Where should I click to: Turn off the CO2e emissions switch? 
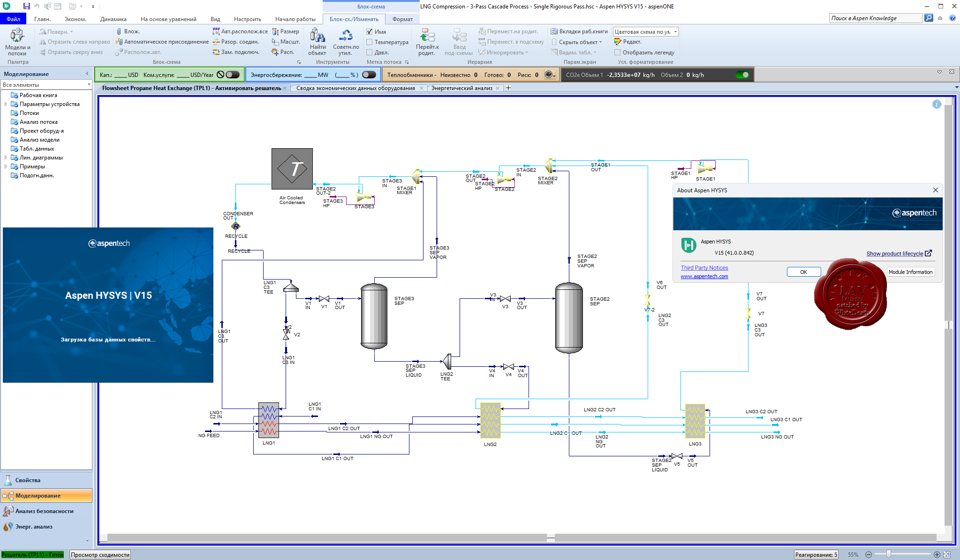742,75
